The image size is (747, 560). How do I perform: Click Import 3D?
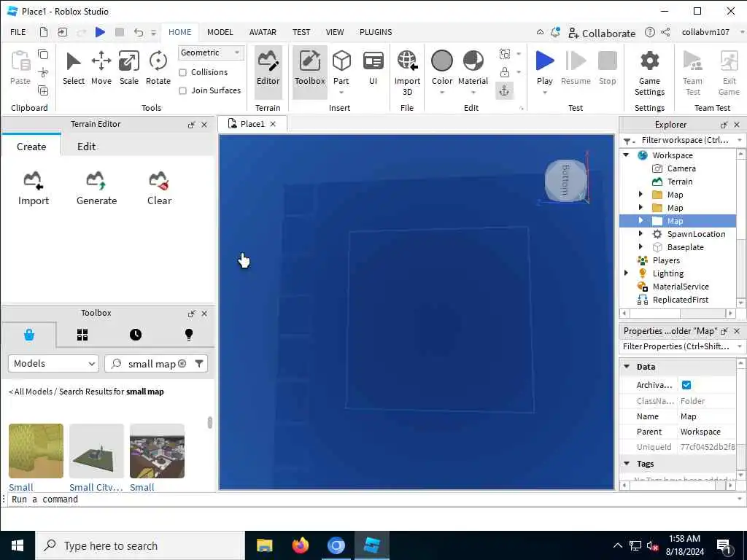(x=407, y=73)
